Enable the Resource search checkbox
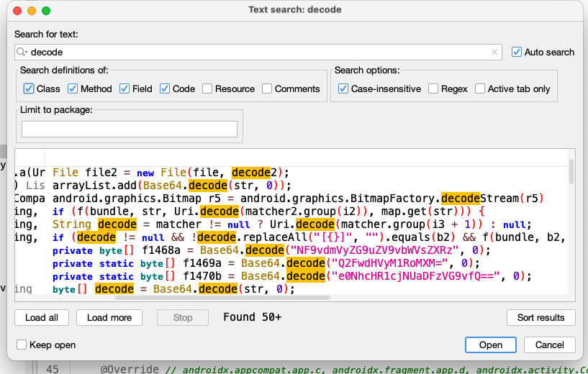The width and height of the screenshot is (588, 374). [207, 88]
